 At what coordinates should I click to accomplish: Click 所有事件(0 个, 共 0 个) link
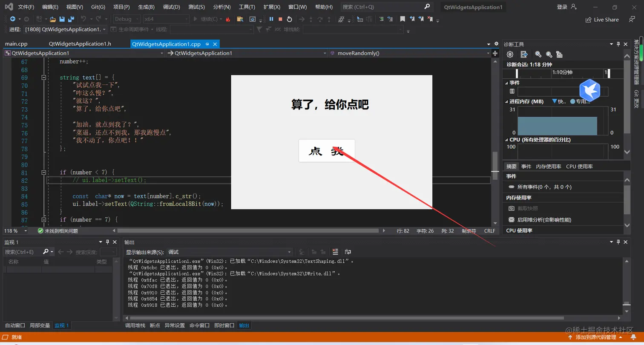pos(544,187)
